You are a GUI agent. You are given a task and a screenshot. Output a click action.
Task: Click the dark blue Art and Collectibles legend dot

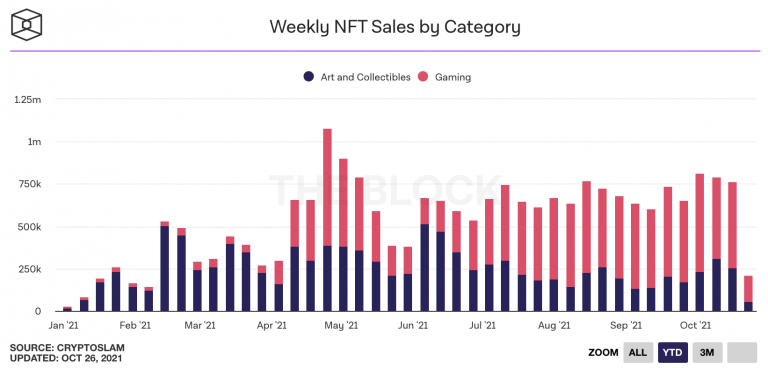coord(309,77)
